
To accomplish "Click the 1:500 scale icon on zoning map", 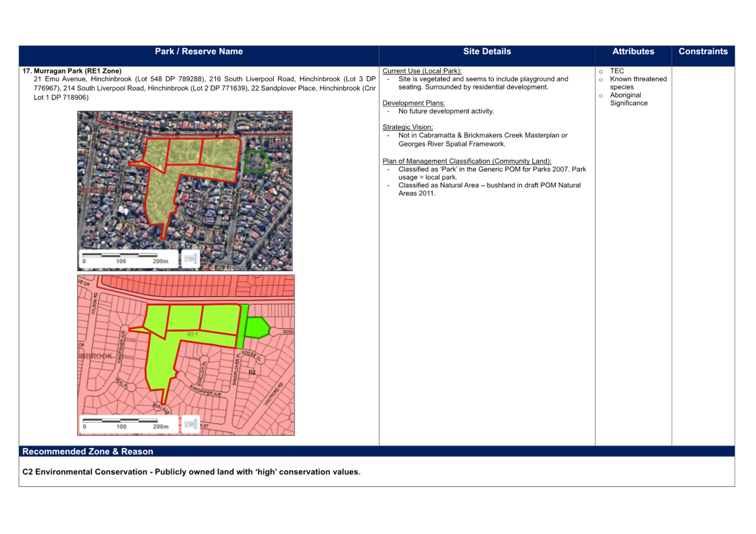I will point(190,424).
